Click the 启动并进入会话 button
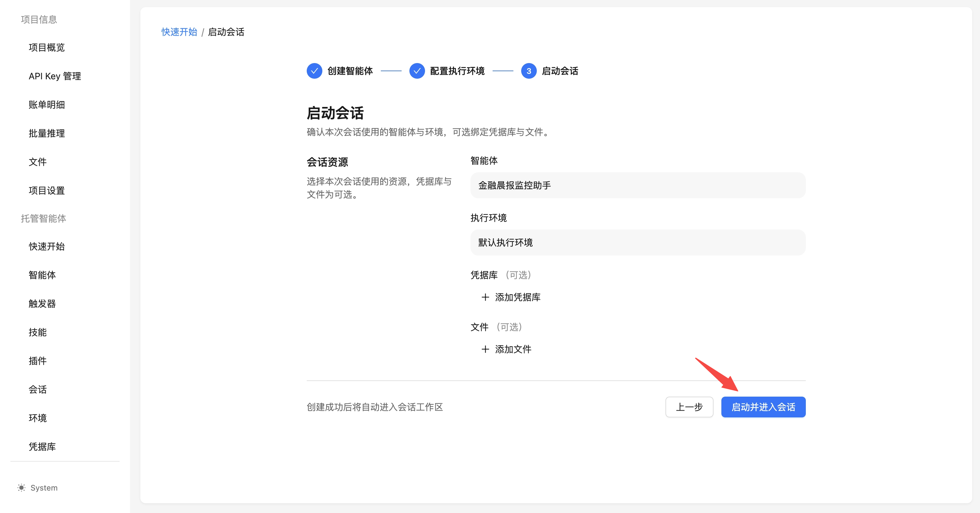The width and height of the screenshot is (980, 513). (763, 407)
